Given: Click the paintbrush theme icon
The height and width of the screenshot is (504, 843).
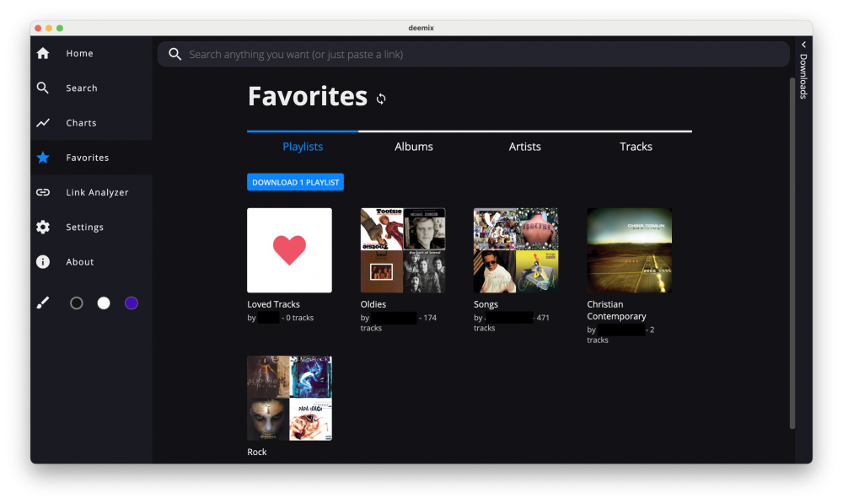Looking at the screenshot, I should (43, 303).
